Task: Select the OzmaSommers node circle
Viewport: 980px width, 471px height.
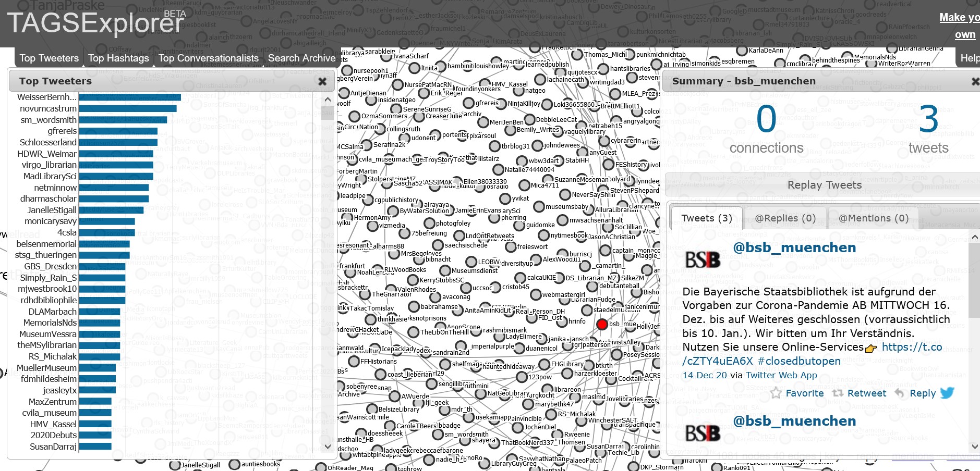Action: [355, 116]
